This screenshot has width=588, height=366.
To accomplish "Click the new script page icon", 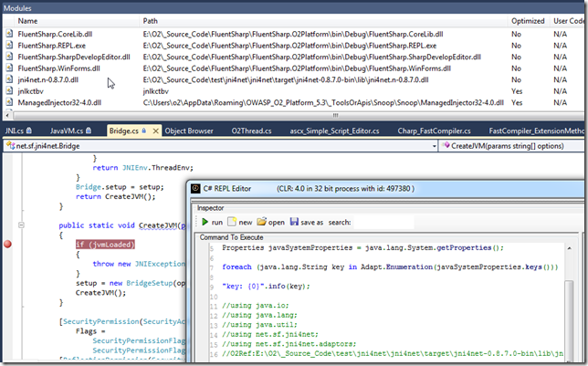I will tap(234, 222).
